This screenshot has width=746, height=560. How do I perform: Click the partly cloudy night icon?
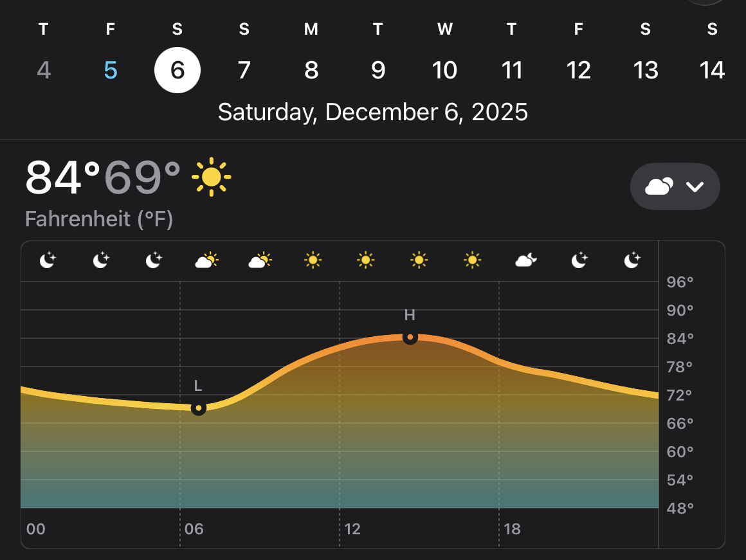pos(526,260)
